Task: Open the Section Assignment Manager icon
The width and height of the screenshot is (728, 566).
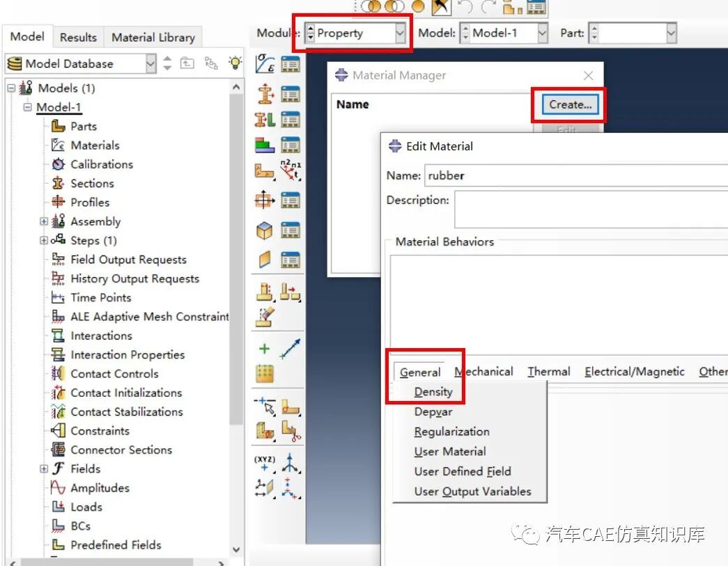Action: tap(291, 120)
